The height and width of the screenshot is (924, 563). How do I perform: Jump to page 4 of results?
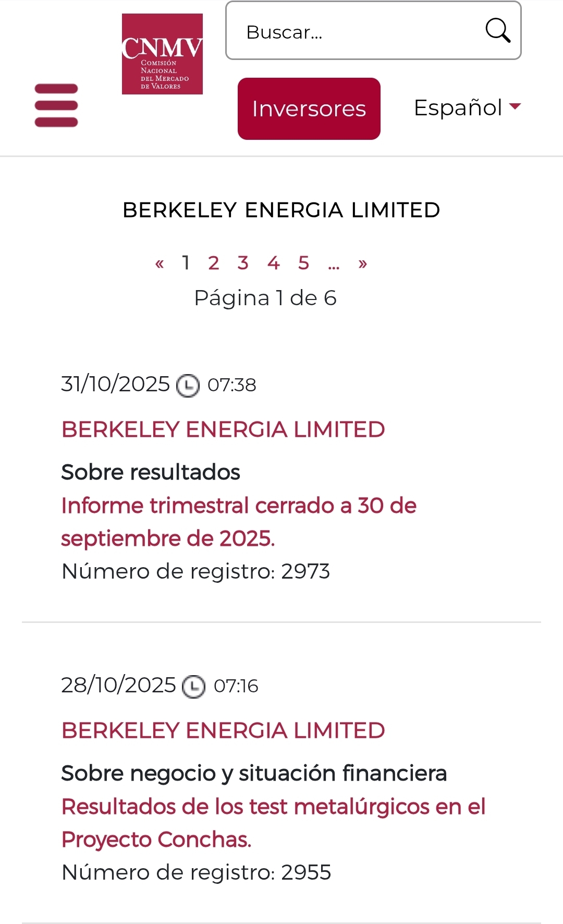click(x=274, y=263)
